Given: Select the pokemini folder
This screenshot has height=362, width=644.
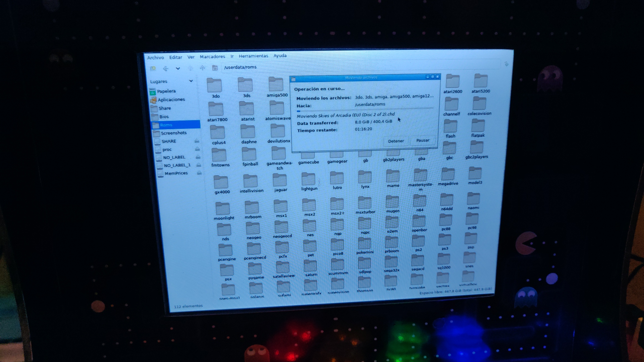Looking at the screenshot, I should pyautogui.click(x=365, y=246).
